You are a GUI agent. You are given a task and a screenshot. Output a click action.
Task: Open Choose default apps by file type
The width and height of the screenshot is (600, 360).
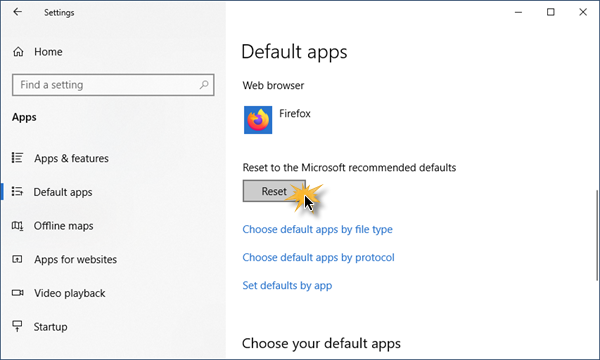(x=317, y=230)
